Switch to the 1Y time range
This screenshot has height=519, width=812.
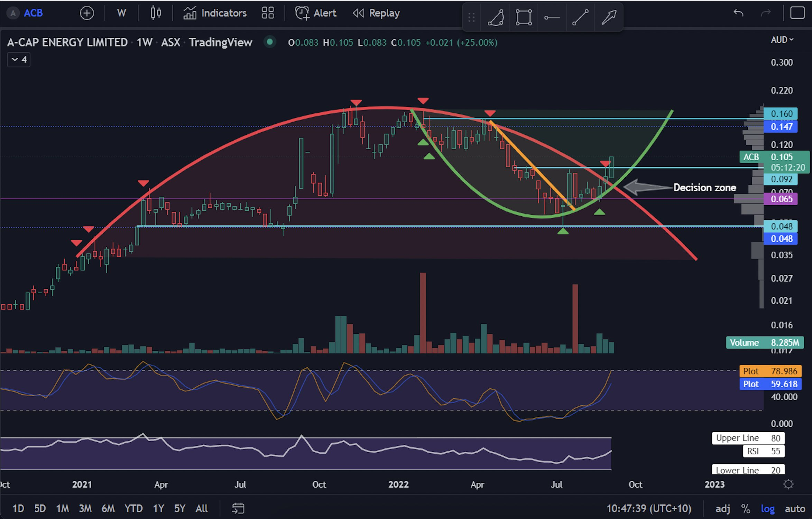(158, 509)
